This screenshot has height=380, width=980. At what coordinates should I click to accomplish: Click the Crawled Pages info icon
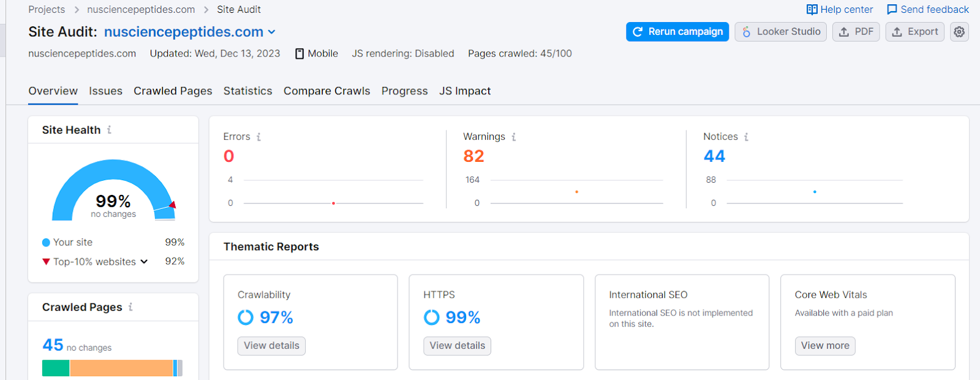130,307
